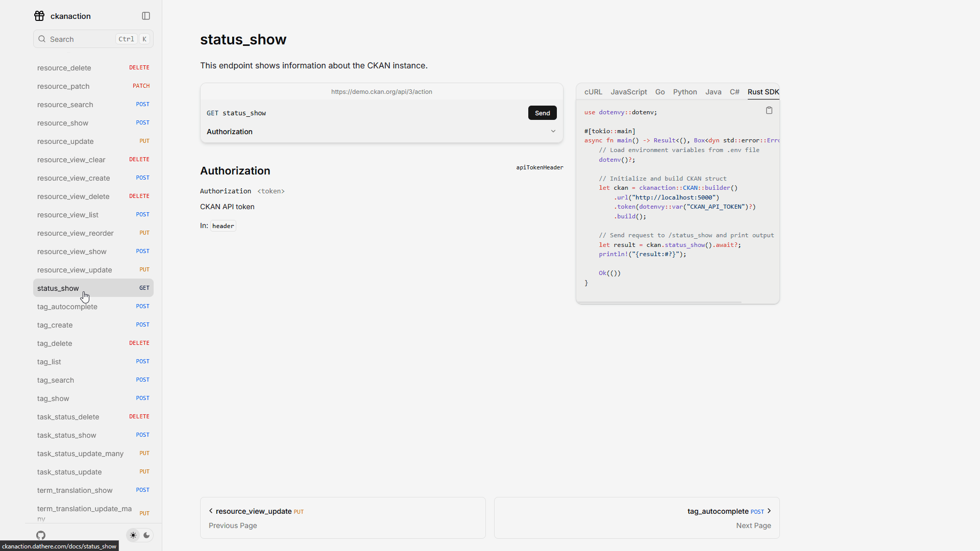The width and height of the screenshot is (980, 551).
Task: Switch to the JavaScript code tab
Action: click(628, 92)
